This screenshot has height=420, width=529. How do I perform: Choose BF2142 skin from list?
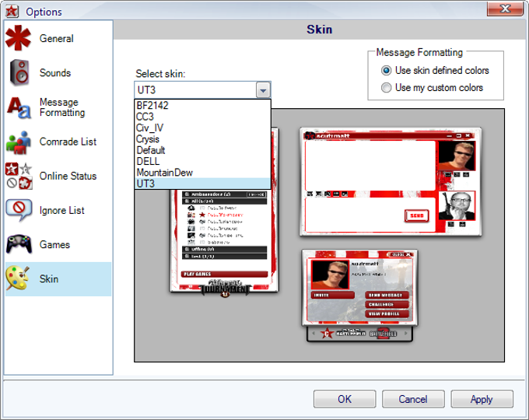point(202,105)
